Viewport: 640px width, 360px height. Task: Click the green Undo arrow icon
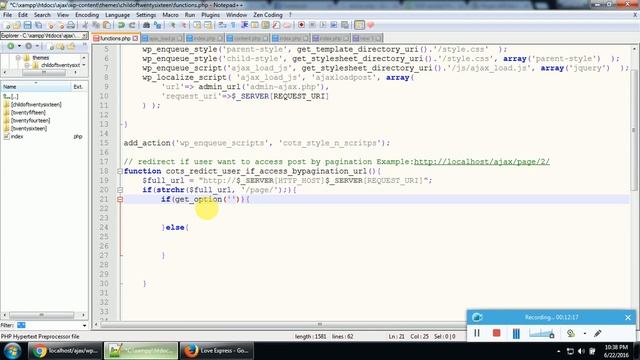pos(121,25)
